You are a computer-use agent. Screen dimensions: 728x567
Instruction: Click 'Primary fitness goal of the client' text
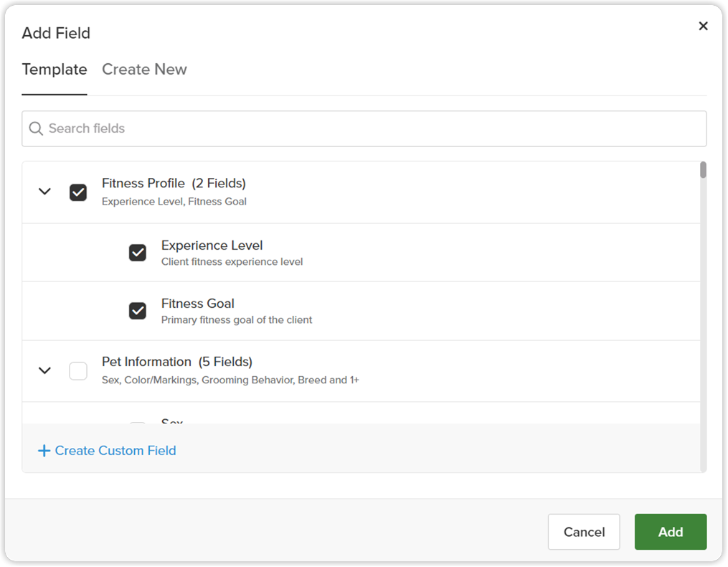(x=237, y=320)
